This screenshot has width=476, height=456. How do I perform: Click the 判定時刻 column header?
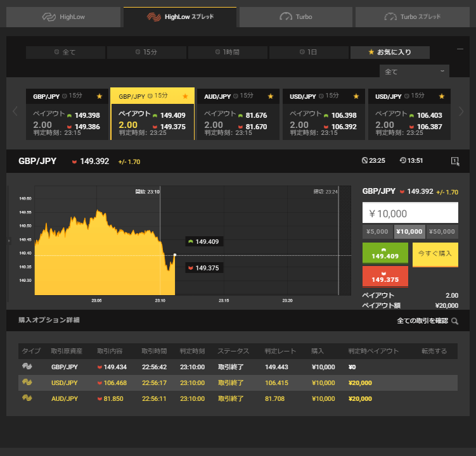(x=192, y=351)
